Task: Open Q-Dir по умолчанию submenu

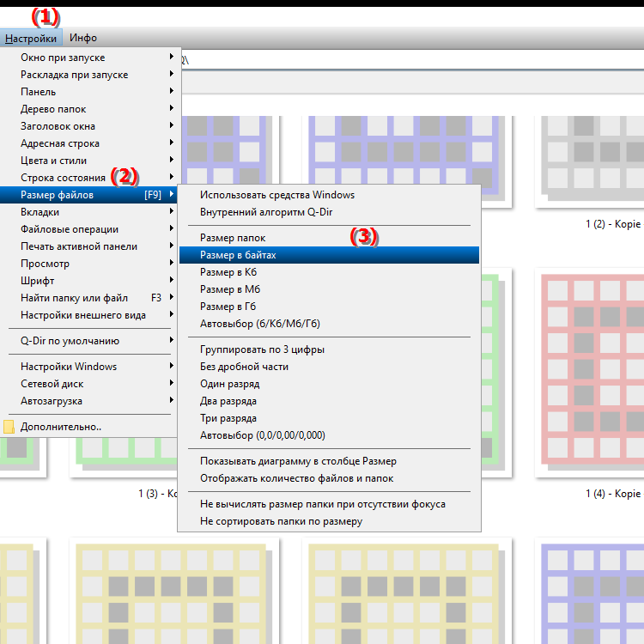Action: 89,341
